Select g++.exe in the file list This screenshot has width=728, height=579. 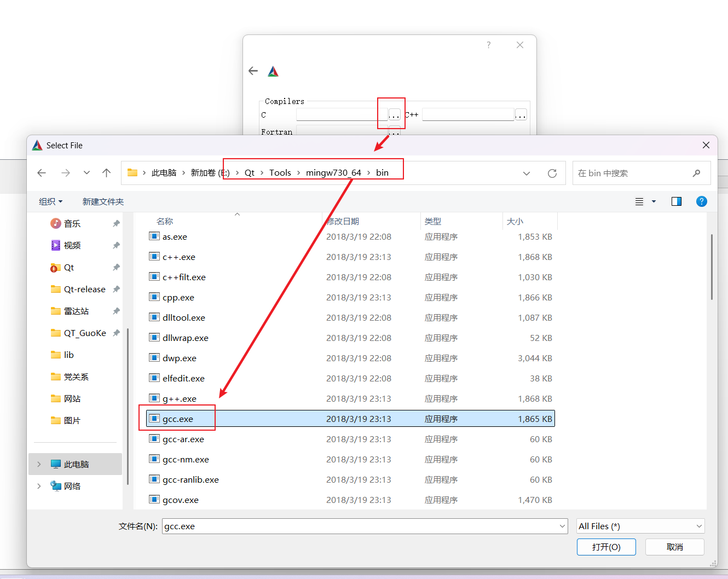tap(180, 399)
